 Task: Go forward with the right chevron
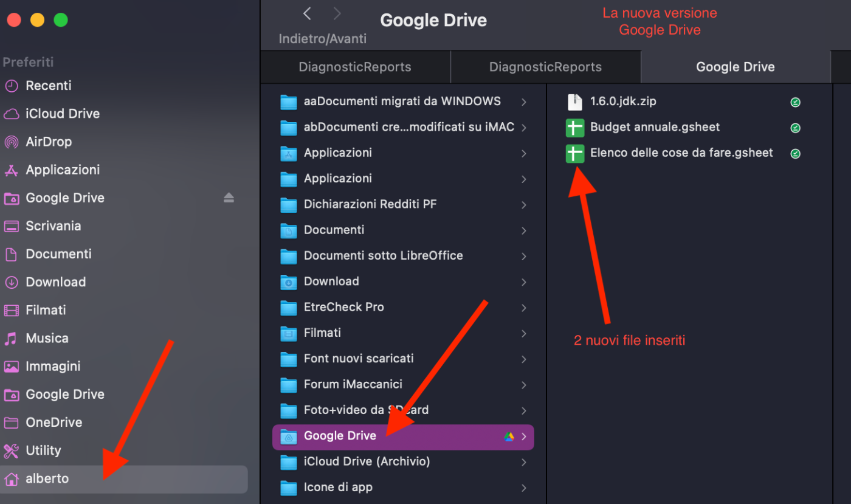click(337, 14)
